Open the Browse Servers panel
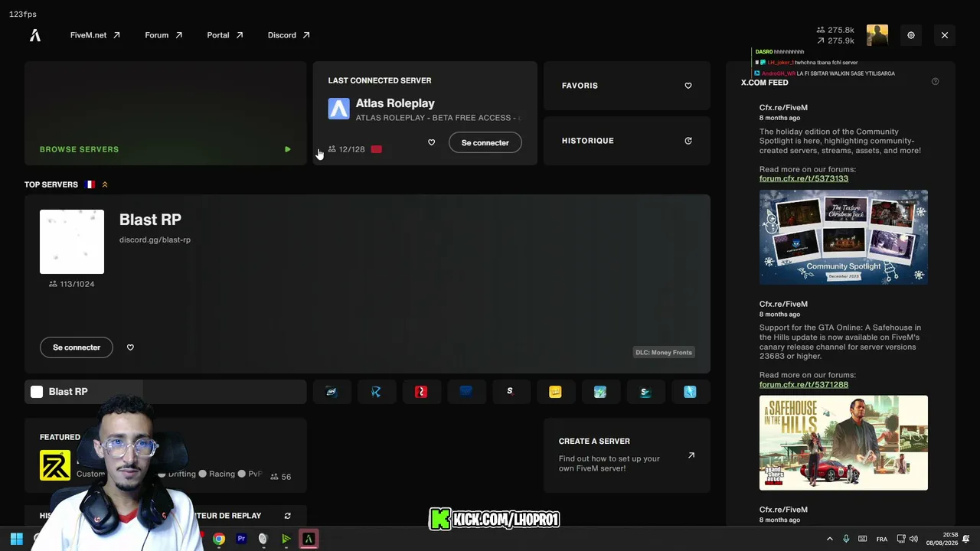The image size is (980, 551). (x=165, y=113)
